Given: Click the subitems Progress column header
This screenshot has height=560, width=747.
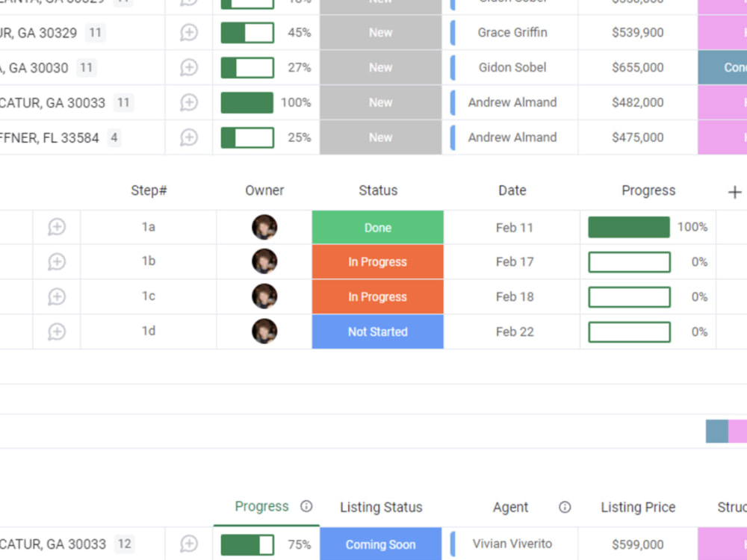Looking at the screenshot, I should (x=648, y=190).
